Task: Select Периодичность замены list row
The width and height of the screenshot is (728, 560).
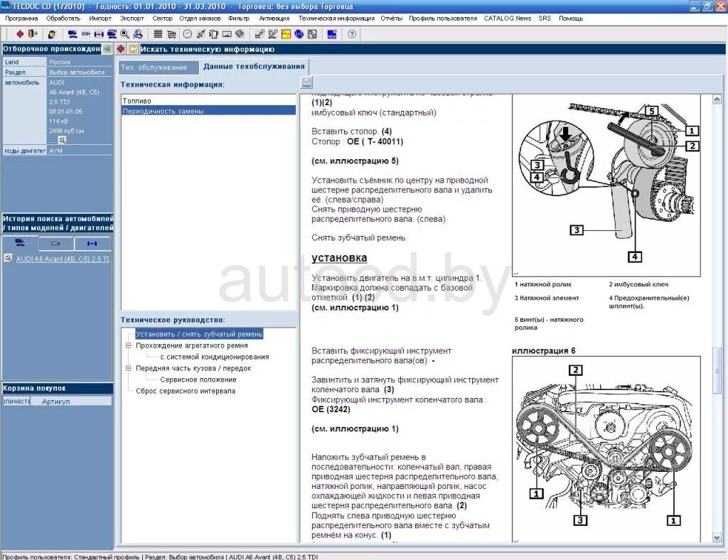Action: click(208, 111)
